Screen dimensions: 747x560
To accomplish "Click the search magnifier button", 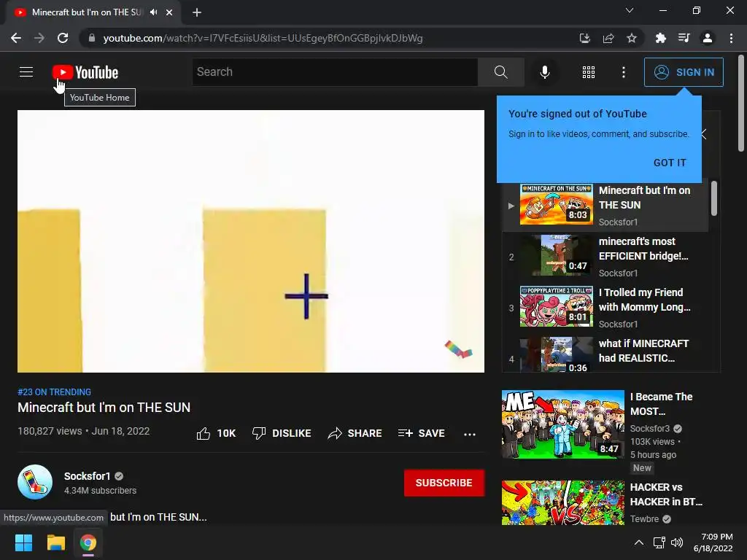I will 500,72.
